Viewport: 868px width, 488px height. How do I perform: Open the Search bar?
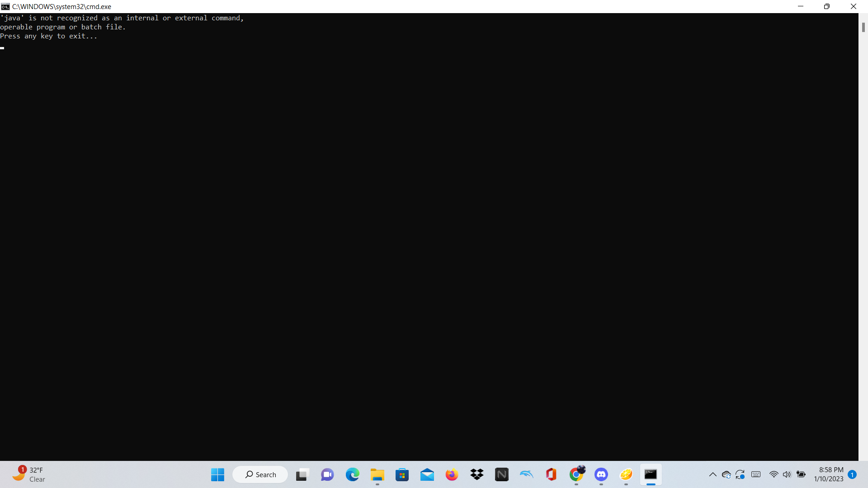click(x=260, y=474)
